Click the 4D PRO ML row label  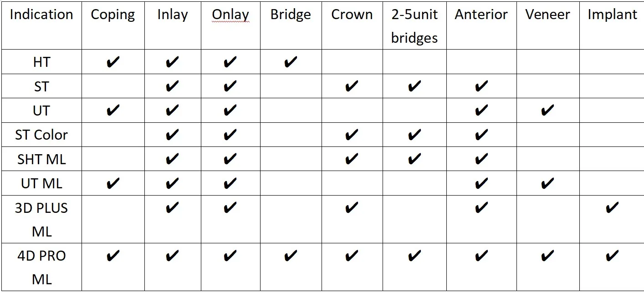41,267
